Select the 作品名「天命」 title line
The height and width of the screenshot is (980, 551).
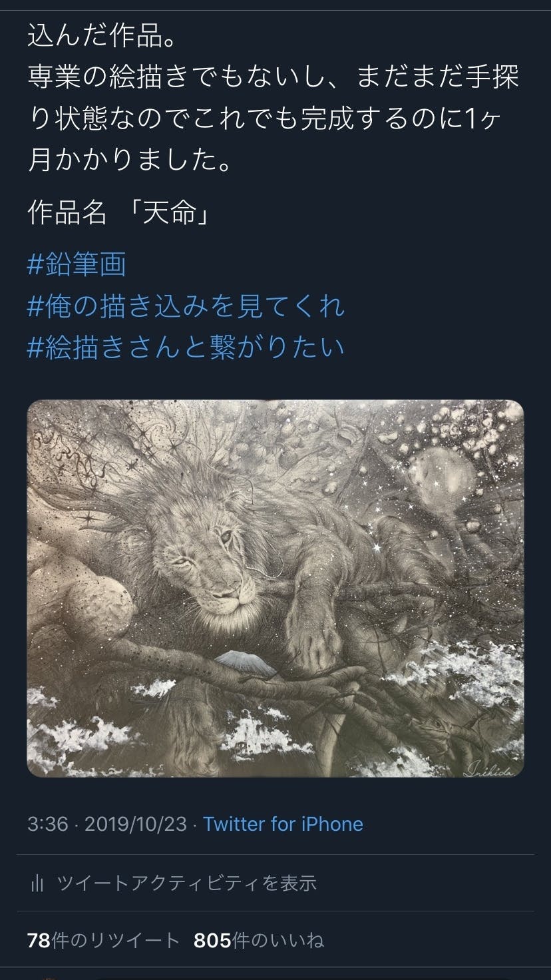coord(118,214)
